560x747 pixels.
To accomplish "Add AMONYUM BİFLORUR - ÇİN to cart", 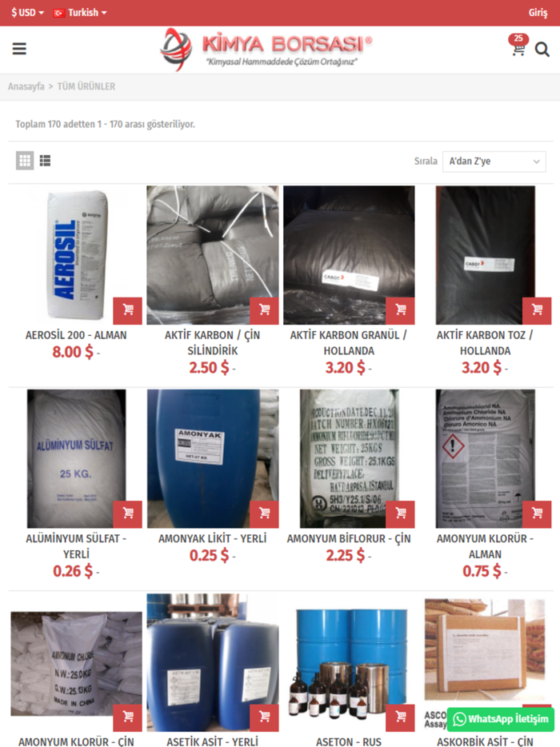I will coord(400,514).
